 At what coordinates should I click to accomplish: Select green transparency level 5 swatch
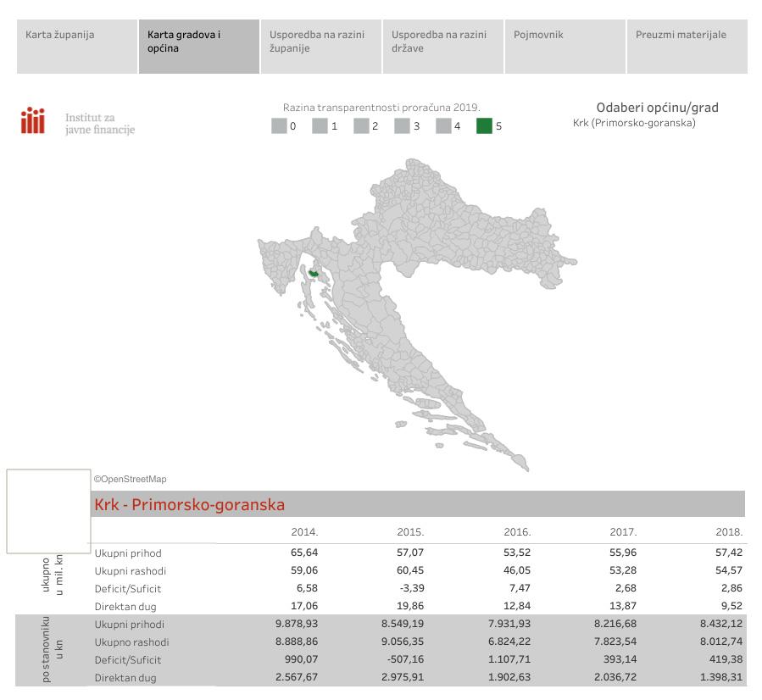point(484,126)
